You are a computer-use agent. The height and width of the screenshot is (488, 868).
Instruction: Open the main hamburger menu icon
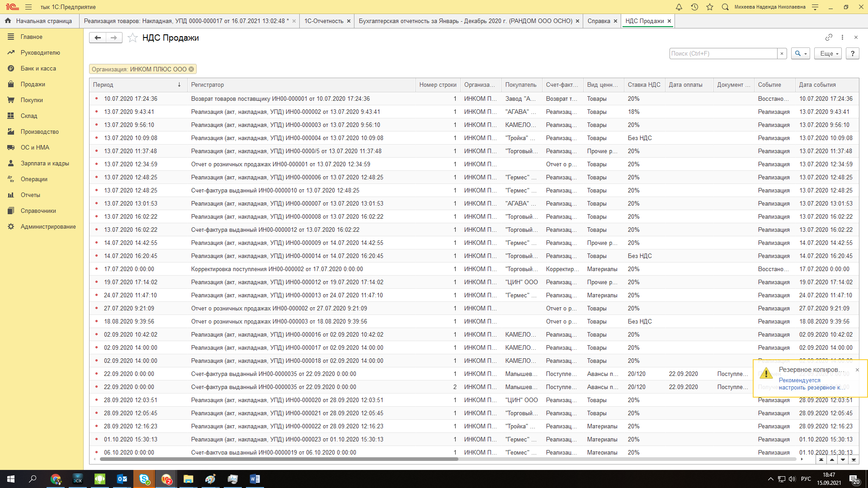[x=28, y=7]
